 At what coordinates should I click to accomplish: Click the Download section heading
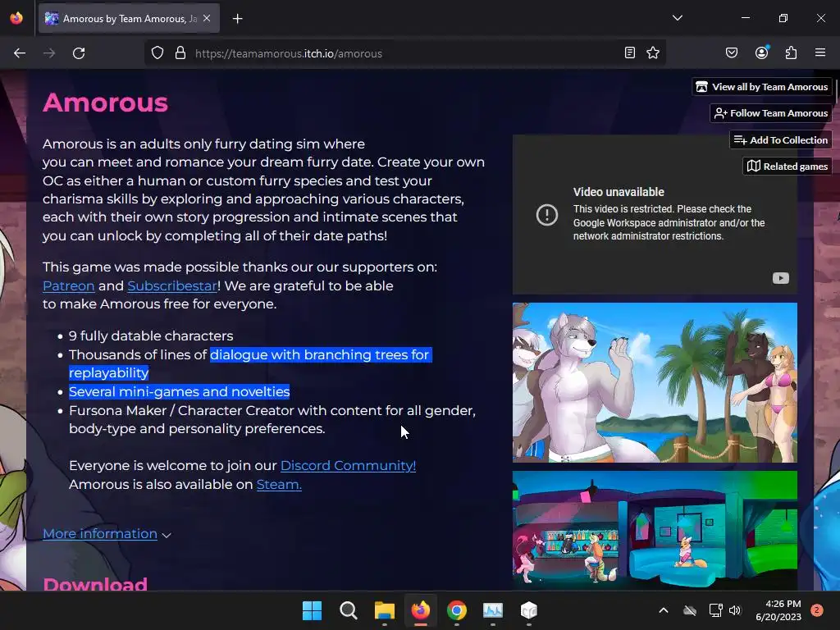point(95,584)
